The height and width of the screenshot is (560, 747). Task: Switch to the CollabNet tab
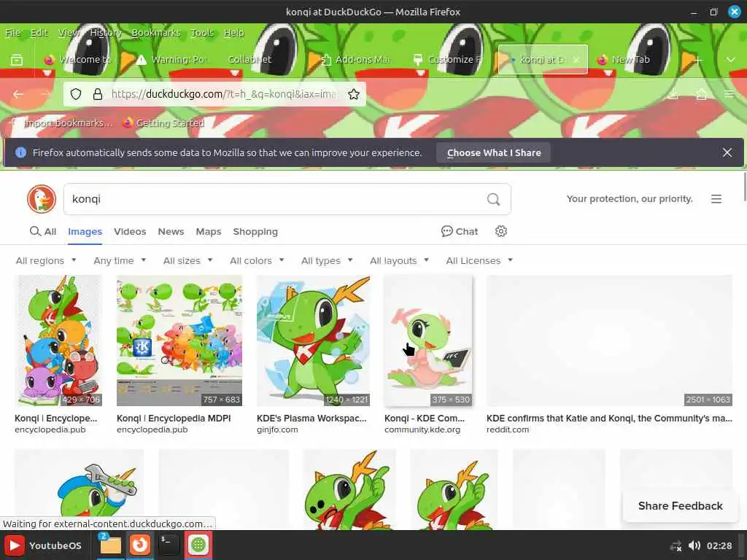[x=262, y=60]
